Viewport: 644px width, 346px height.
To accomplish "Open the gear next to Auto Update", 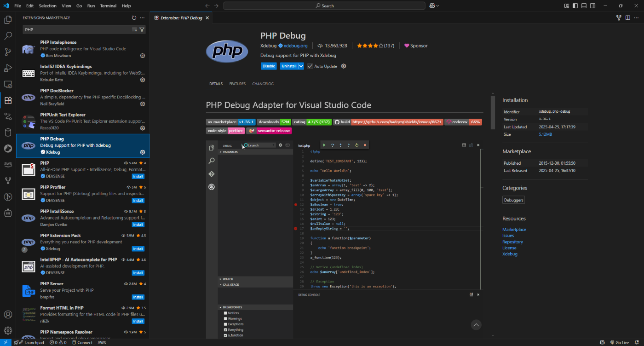I will tap(343, 66).
